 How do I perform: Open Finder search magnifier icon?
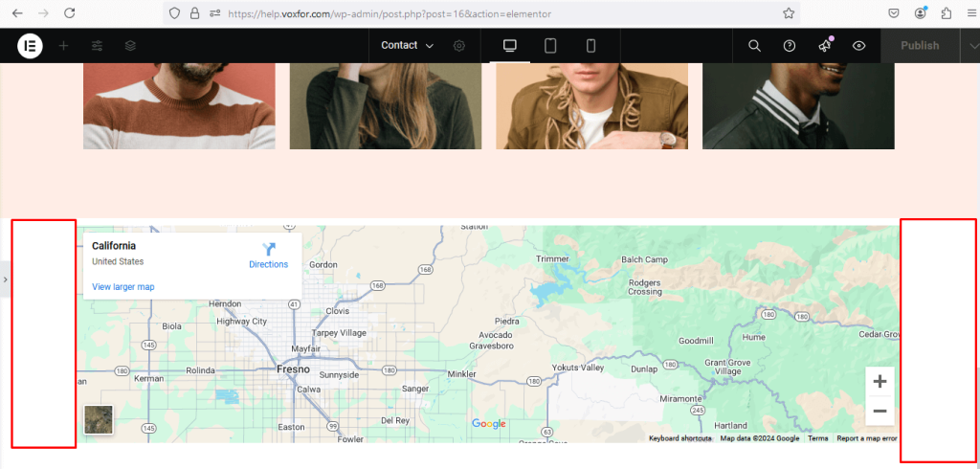point(754,46)
